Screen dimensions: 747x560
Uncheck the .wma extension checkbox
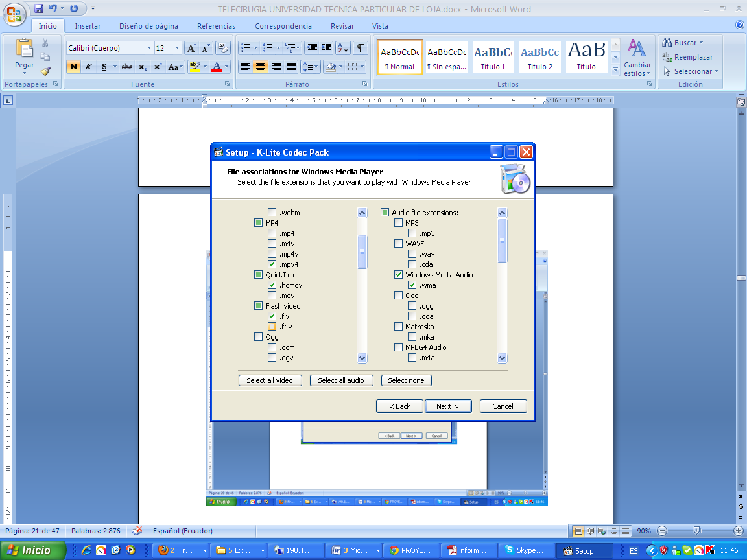click(412, 285)
